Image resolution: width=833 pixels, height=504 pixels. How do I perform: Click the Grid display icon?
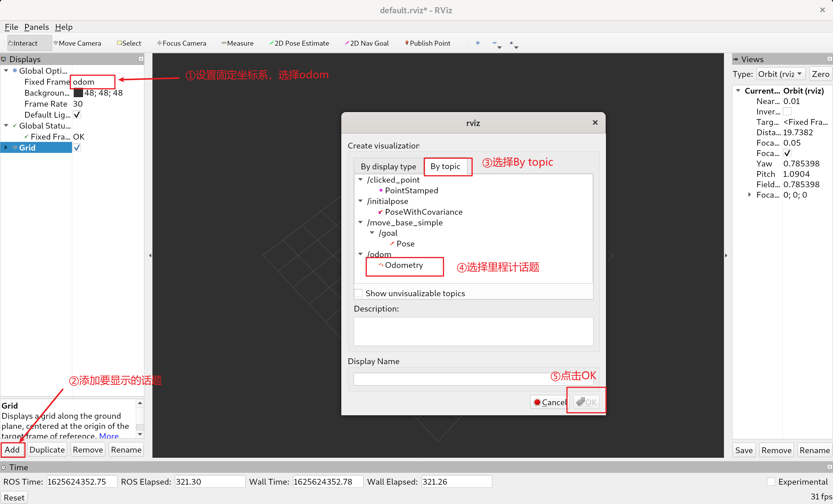tap(15, 147)
